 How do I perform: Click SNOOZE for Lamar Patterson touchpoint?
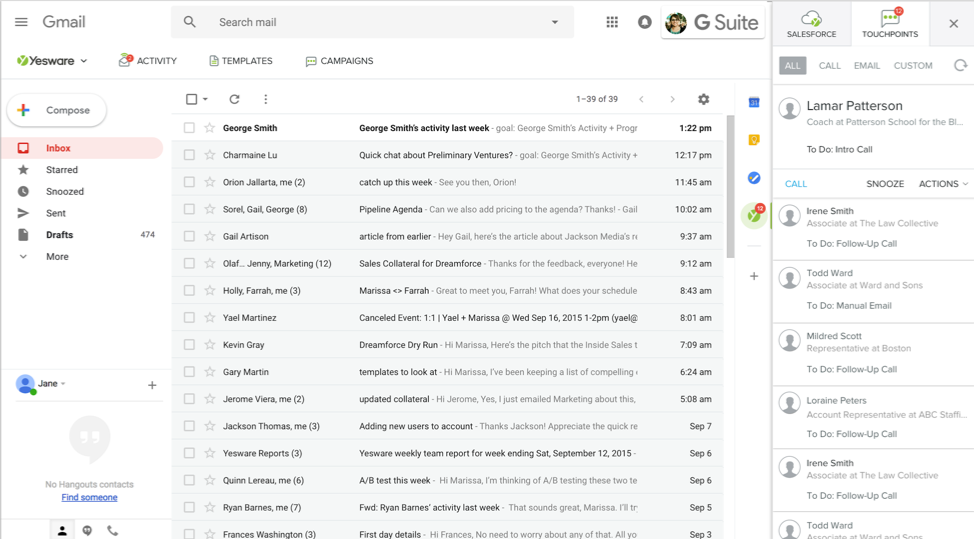point(885,184)
